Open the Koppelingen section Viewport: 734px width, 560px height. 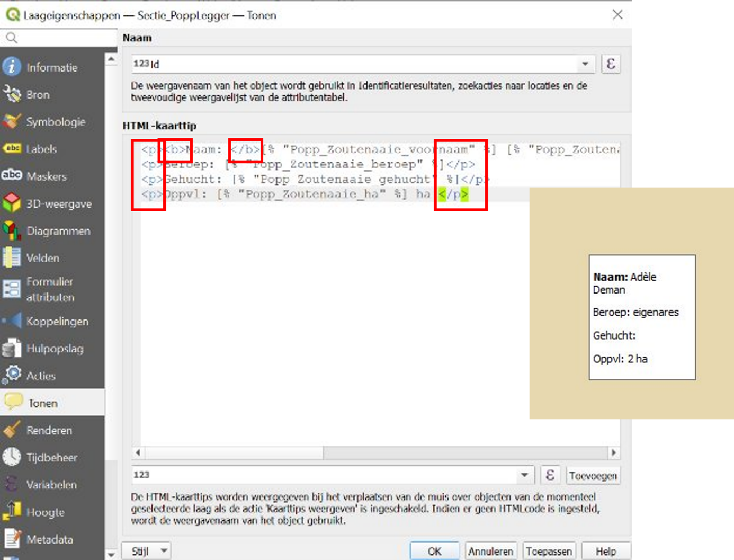coord(12,321)
